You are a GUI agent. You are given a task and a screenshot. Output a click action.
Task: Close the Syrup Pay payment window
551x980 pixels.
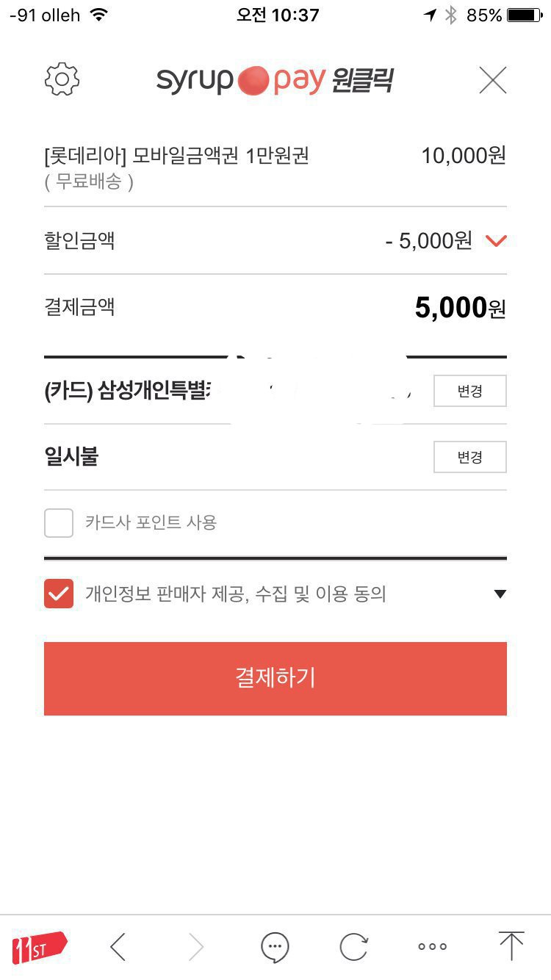click(x=492, y=79)
